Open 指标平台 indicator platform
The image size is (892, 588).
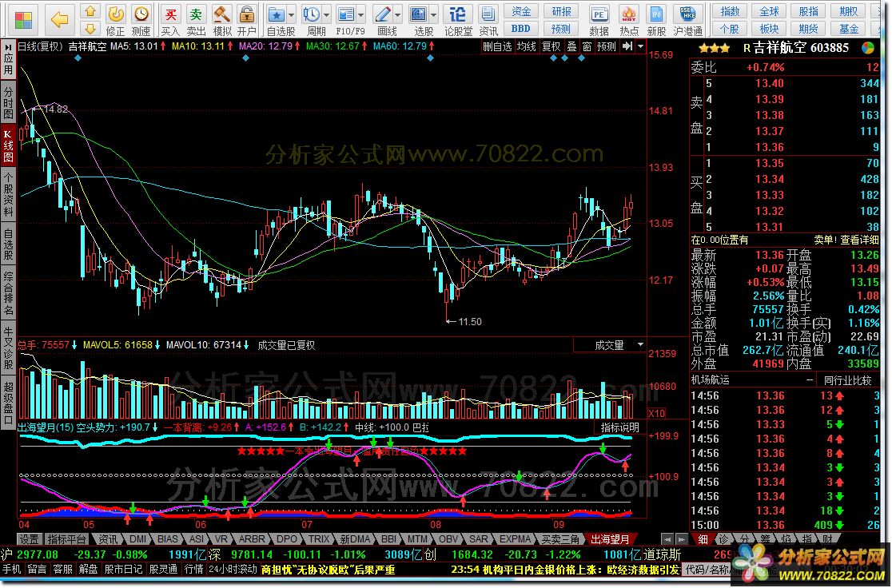(x=66, y=539)
